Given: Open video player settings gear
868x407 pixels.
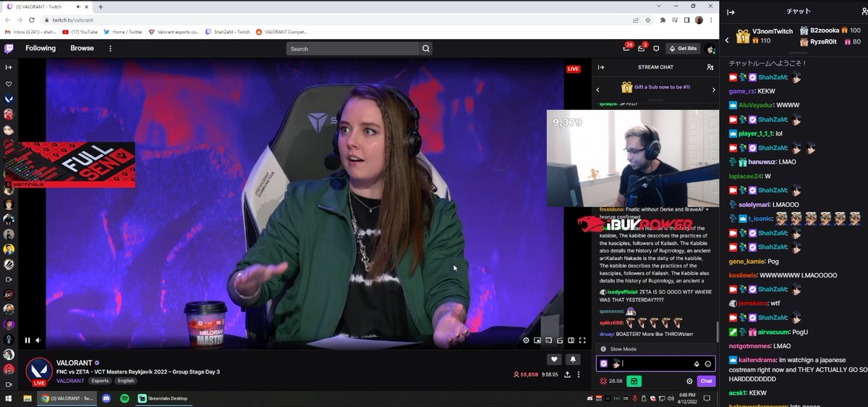Looking at the screenshot, I should (526, 340).
